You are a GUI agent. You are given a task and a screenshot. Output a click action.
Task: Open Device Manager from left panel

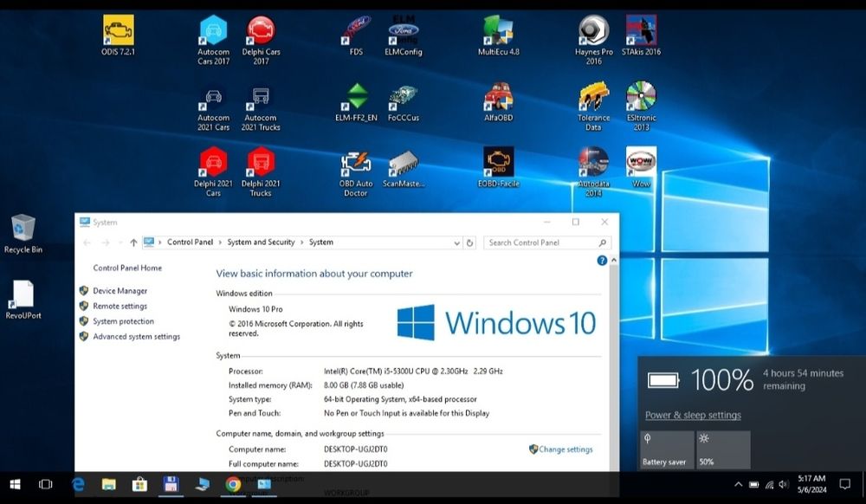pos(120,291)
